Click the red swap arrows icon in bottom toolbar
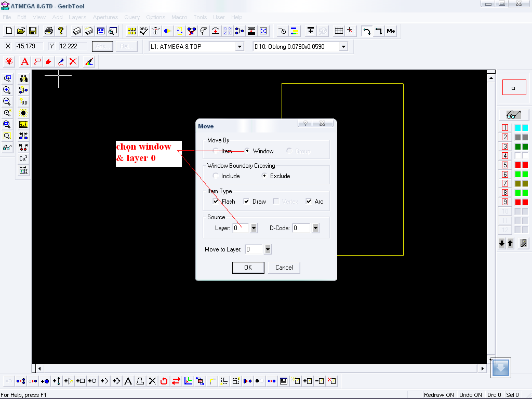The width and height of the screenshot is (532, 399). point(176,381)
